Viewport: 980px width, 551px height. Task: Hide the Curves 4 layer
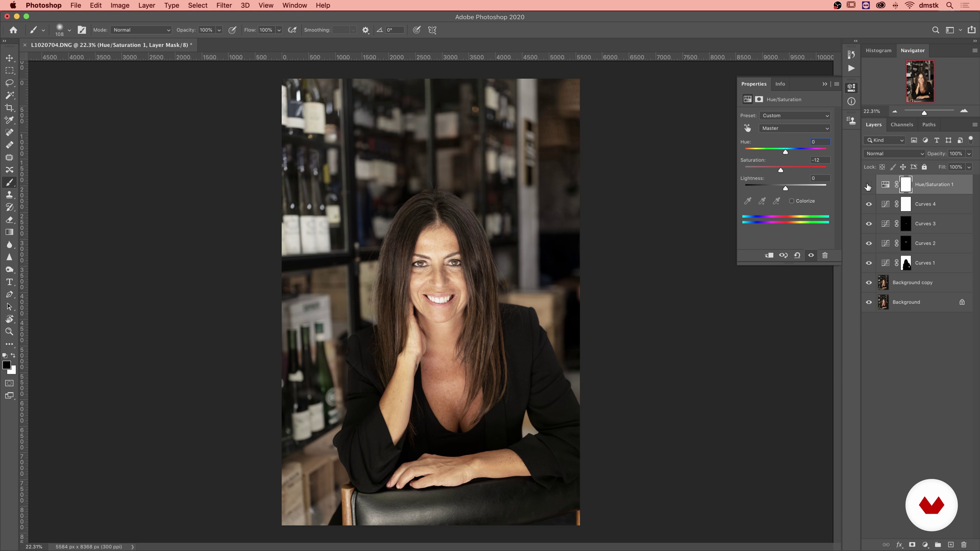[869, 204]
